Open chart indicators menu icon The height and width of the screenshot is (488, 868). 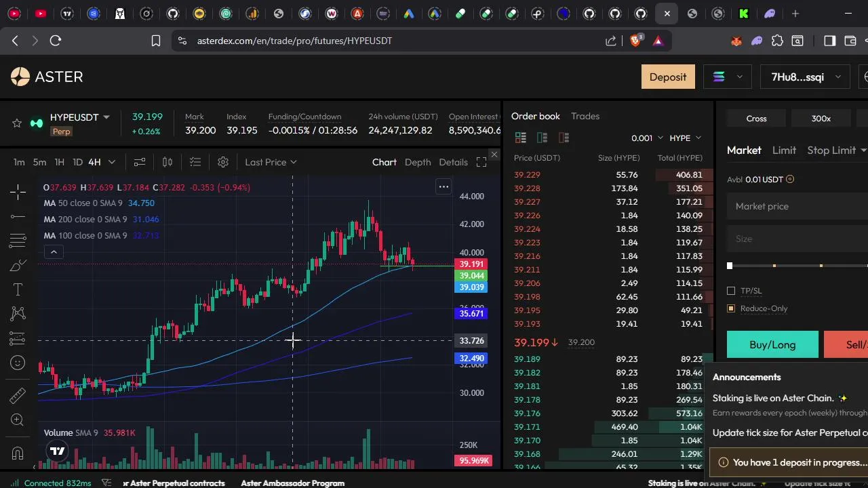pos(140,162)
